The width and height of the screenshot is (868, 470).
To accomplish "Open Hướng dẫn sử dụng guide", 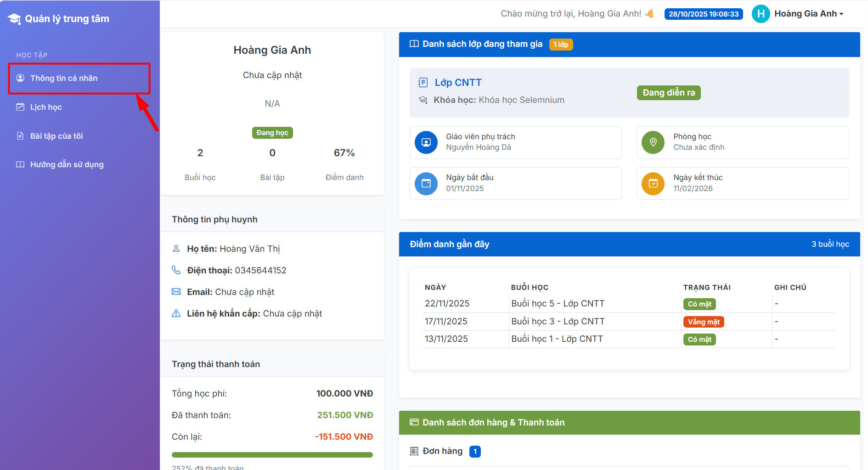I will (x=67, y=164).
